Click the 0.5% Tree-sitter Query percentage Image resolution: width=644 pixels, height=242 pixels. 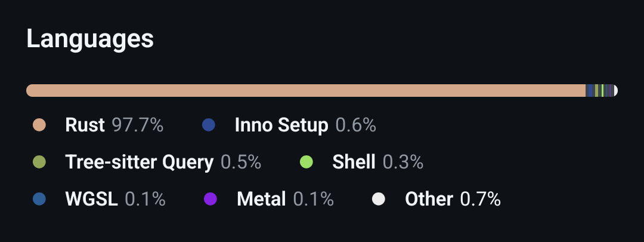click(x=241, y=162)
